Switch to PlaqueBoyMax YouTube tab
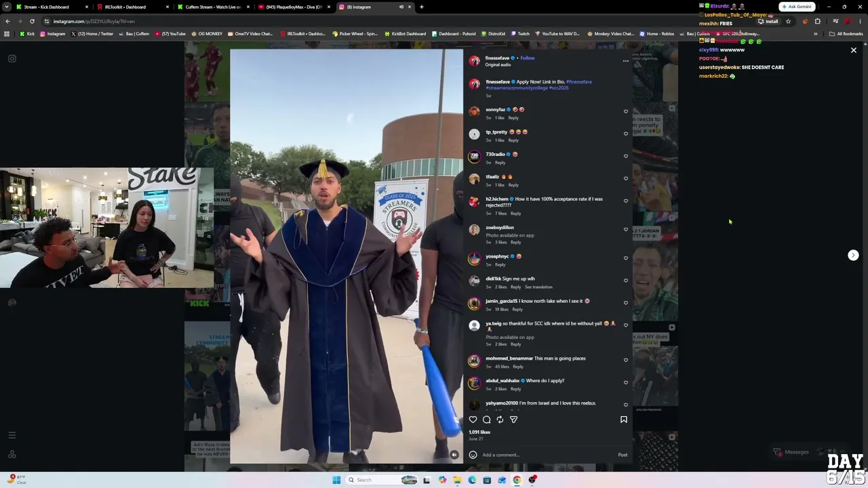The image size is (868, 488). point(294,7)
